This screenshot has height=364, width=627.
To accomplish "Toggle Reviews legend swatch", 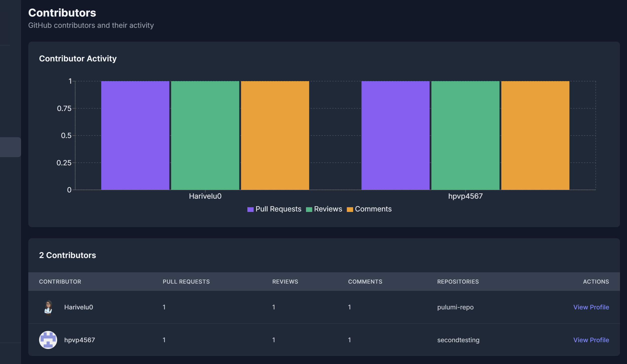I will [x=309, y=209].
